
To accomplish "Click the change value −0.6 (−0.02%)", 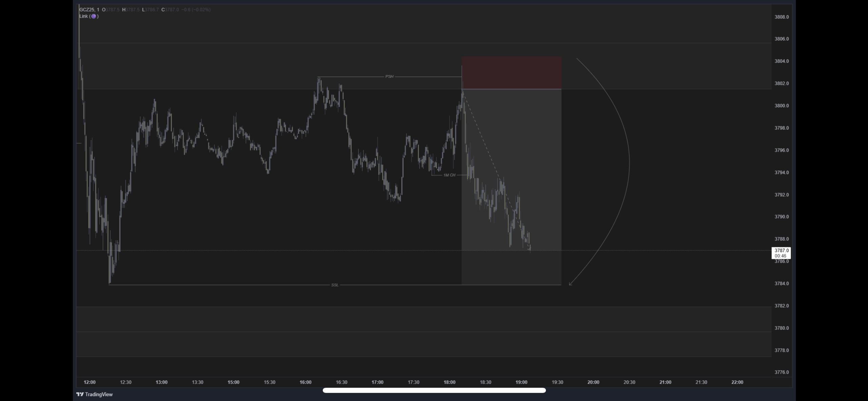I will (x=196, y=9).
